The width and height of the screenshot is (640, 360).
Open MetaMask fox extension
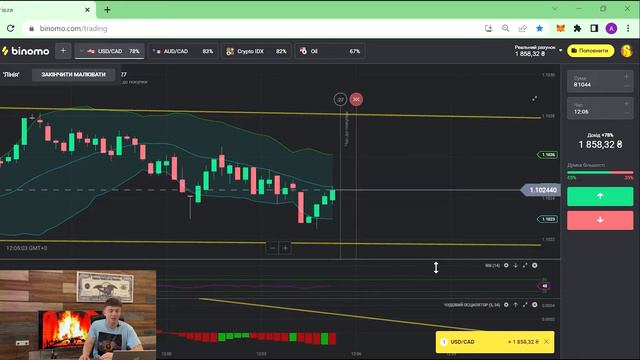coord(561,28)
